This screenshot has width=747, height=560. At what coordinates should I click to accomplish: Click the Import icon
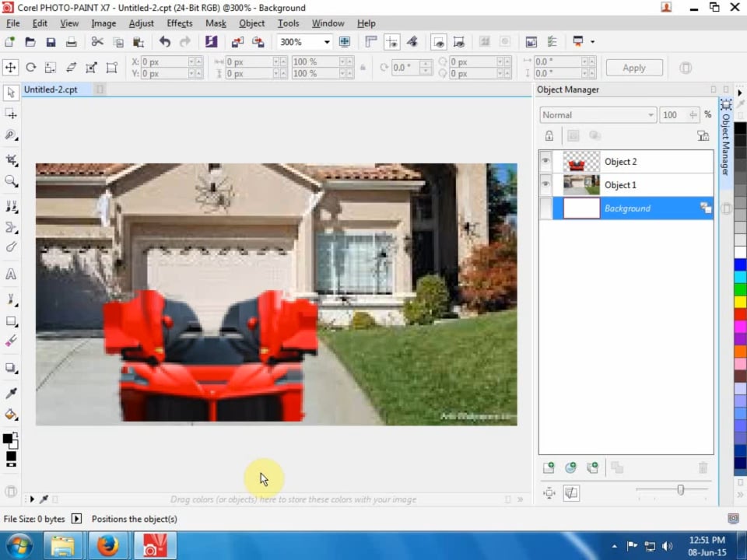pyautogui.click(x=237, y=42)
